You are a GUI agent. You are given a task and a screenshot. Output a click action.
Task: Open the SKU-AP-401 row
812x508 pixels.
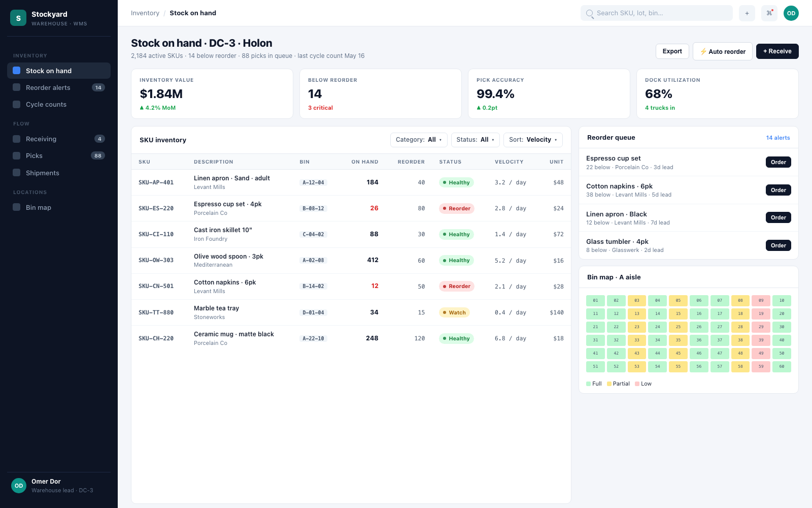(x=351, y=182)
